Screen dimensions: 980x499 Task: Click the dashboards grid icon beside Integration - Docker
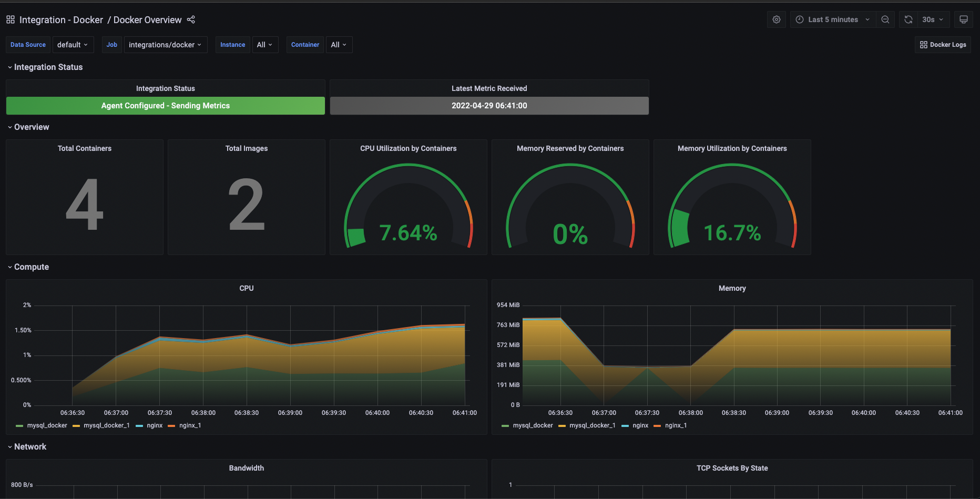[11, 19]
